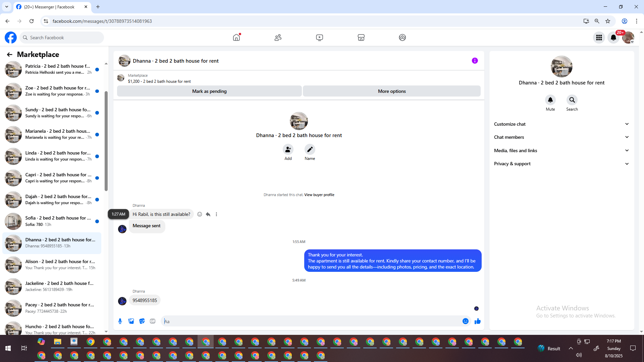
Task: Open the sticker picker icon
Action: coord(142,321)
